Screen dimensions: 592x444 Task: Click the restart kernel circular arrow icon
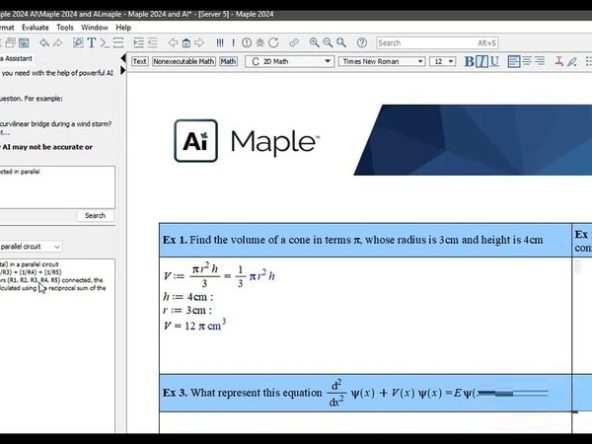pyautogui.click(x=273, y=43)
